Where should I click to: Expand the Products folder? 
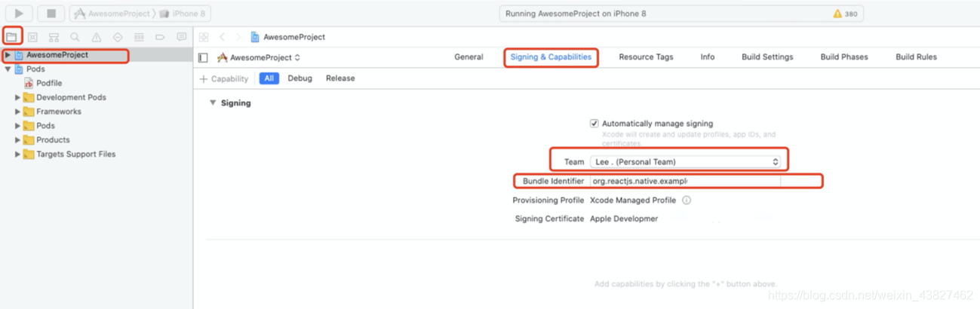(18, 140)
